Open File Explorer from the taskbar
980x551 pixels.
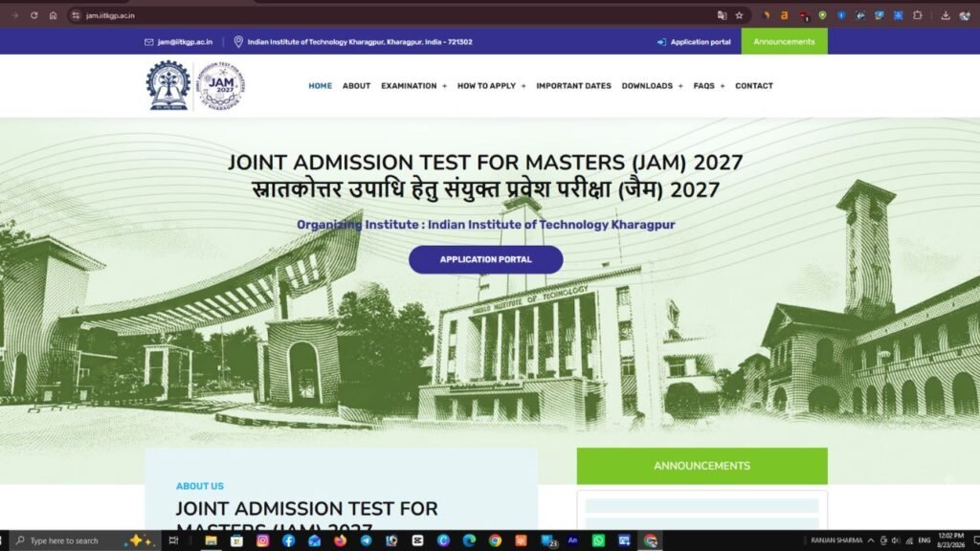pyautogui.click(x=211, y=540)
